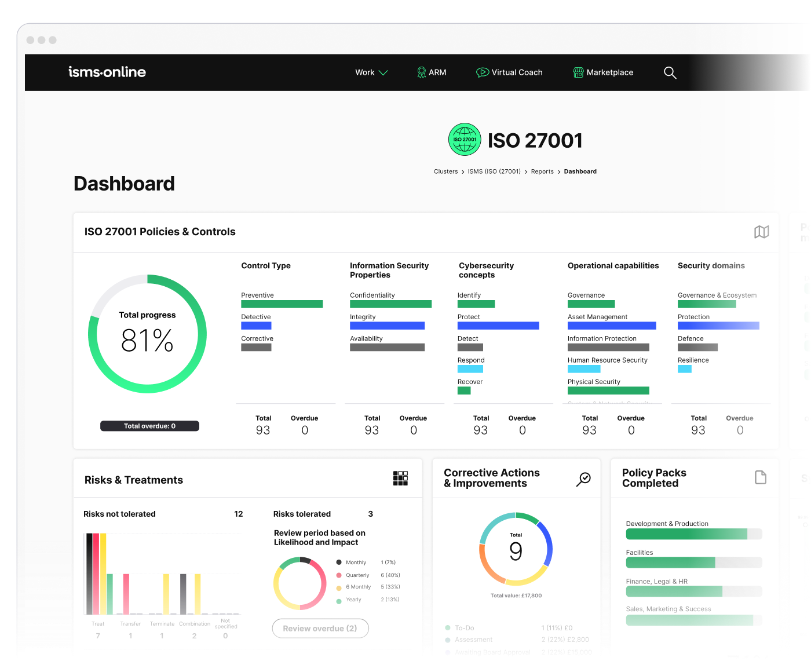Click the Total value: £17,800 text
Viewport: 811px width, 672px height.
516,596
